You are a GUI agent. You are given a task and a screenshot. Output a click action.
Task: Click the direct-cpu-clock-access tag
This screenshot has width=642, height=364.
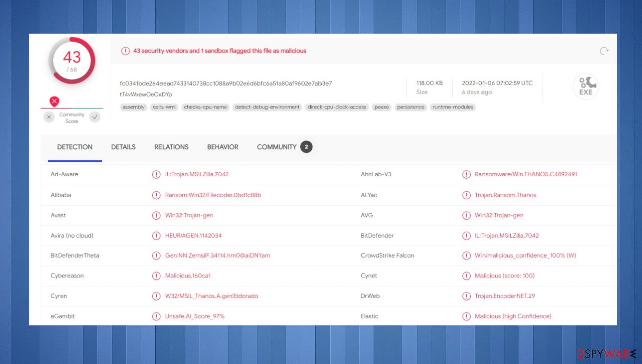click(x=337, y=107)
